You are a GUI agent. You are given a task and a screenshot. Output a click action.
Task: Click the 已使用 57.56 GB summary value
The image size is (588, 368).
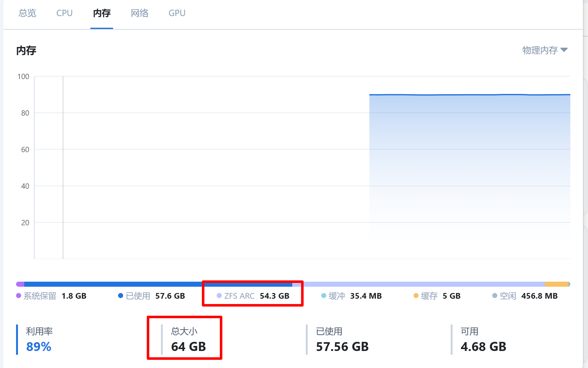342,347
